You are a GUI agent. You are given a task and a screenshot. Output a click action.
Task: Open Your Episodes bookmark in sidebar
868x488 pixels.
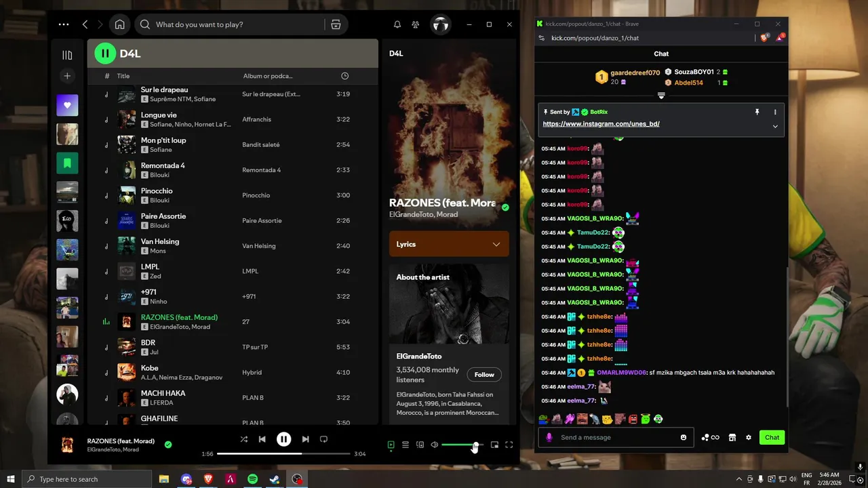(67, 163)
